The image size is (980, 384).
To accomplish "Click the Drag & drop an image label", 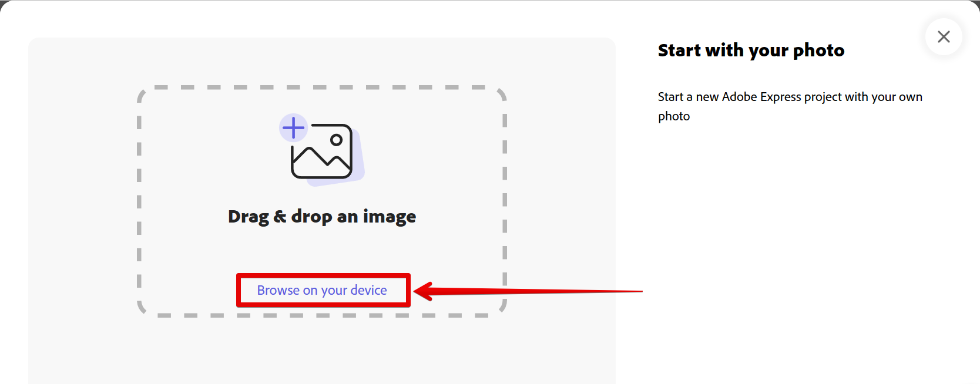I will (321, 217).
